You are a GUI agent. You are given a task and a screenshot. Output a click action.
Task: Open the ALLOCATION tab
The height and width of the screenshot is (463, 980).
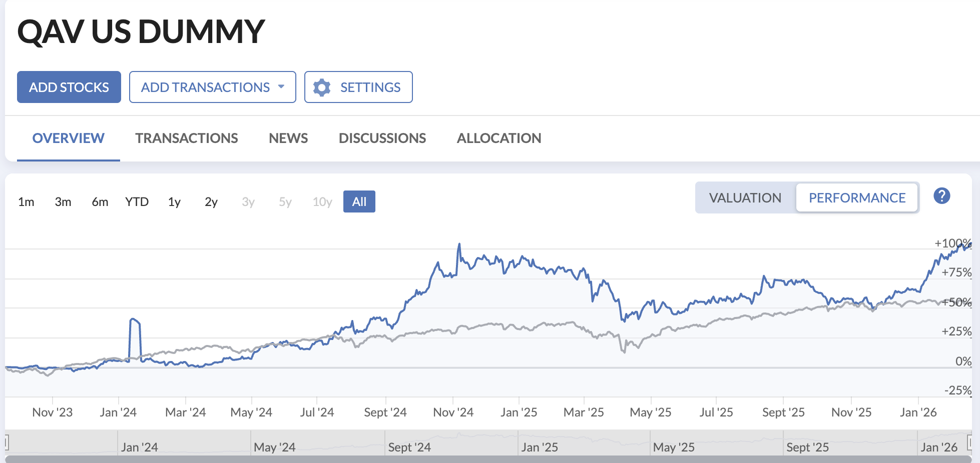coord(499,138)
